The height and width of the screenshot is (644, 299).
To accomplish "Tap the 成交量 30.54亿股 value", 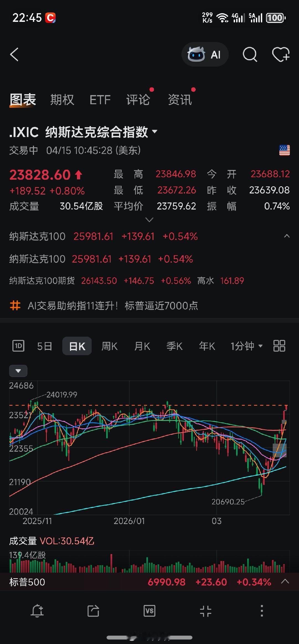I will 81,206.
